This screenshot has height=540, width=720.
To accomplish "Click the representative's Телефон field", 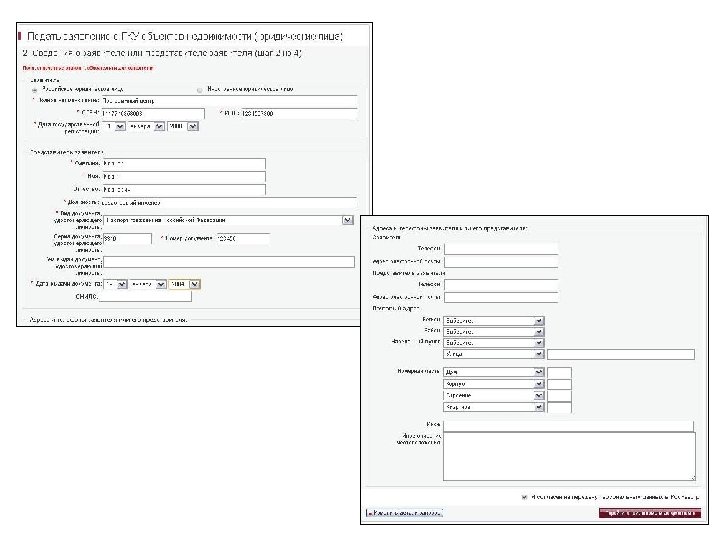I will [x=501, y=285].
